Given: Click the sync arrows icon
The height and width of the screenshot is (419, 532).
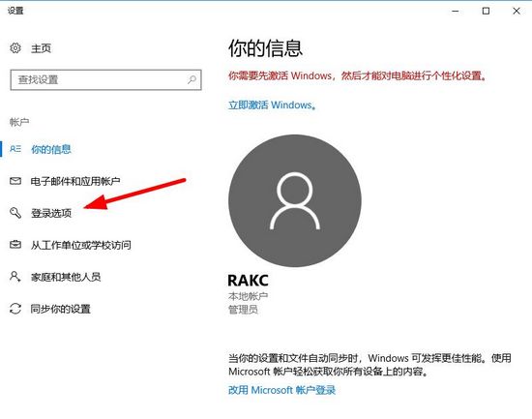Looking at the screenshot, I should tap(15, 309).
